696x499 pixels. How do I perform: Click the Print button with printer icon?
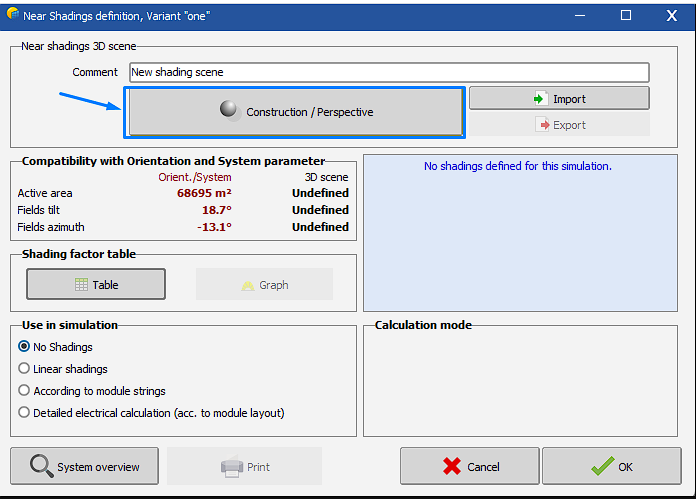(244, 467)
